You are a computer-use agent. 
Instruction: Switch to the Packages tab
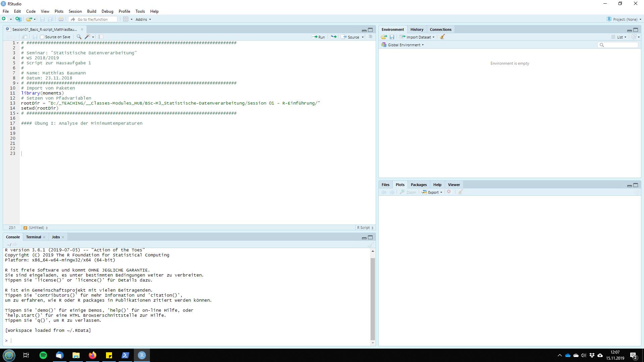419,185
